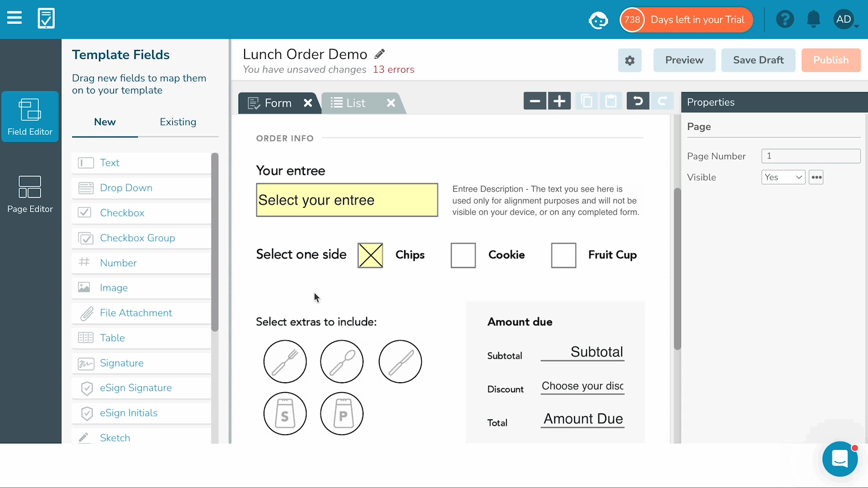The width and height of the screenshot is (868, 488).
Task: Select the eSign Initials field type
Action: coord(142,413)
